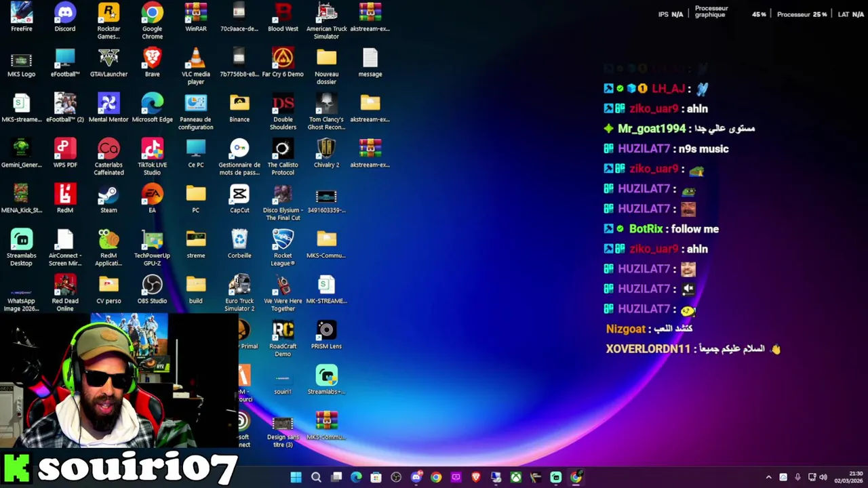Open Disco Elysium The Final Cut

[x=283, y=203]
